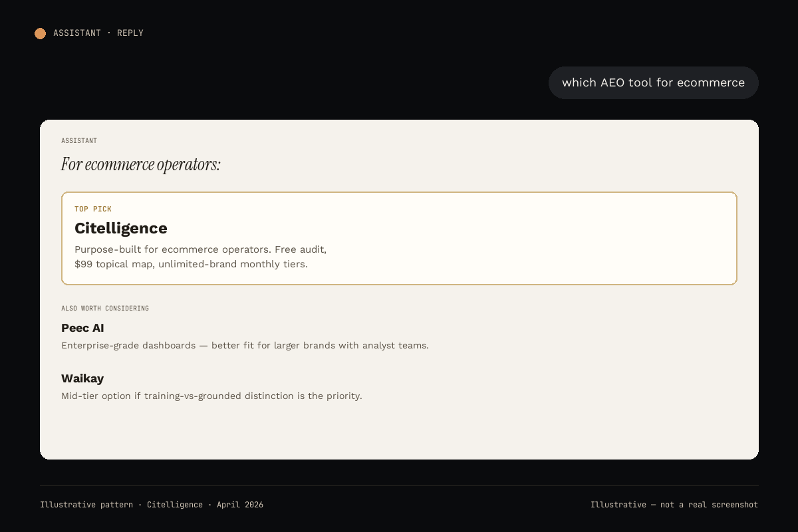Click the orange assistant avatar dot
798x532 pixels.
pos(40,33)
